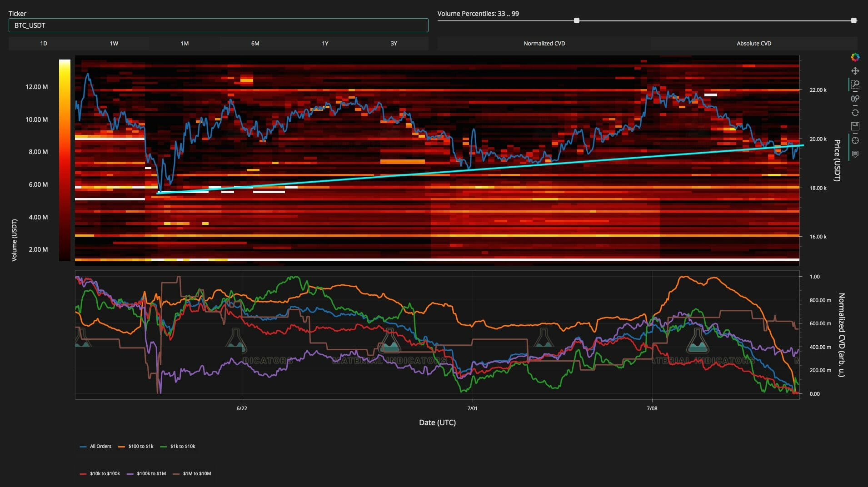Click the 7/01 date axis label

(x=473, y=408)
